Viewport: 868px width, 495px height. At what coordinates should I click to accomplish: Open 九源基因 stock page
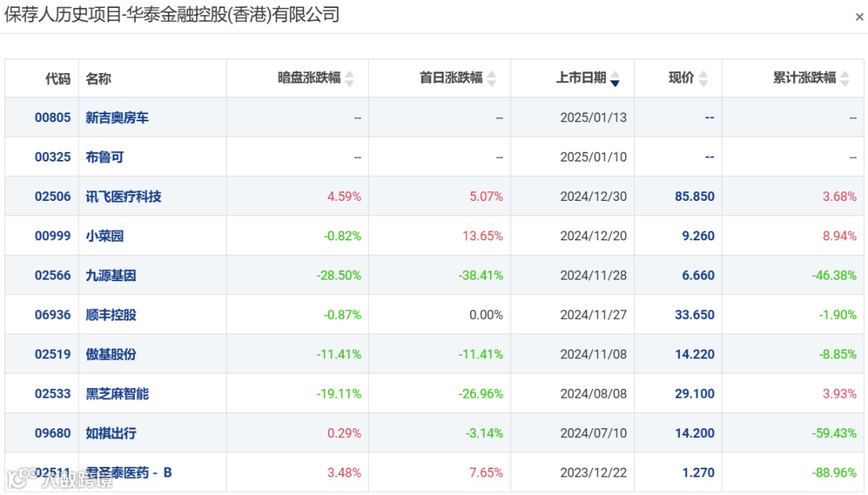coord(111,275)
